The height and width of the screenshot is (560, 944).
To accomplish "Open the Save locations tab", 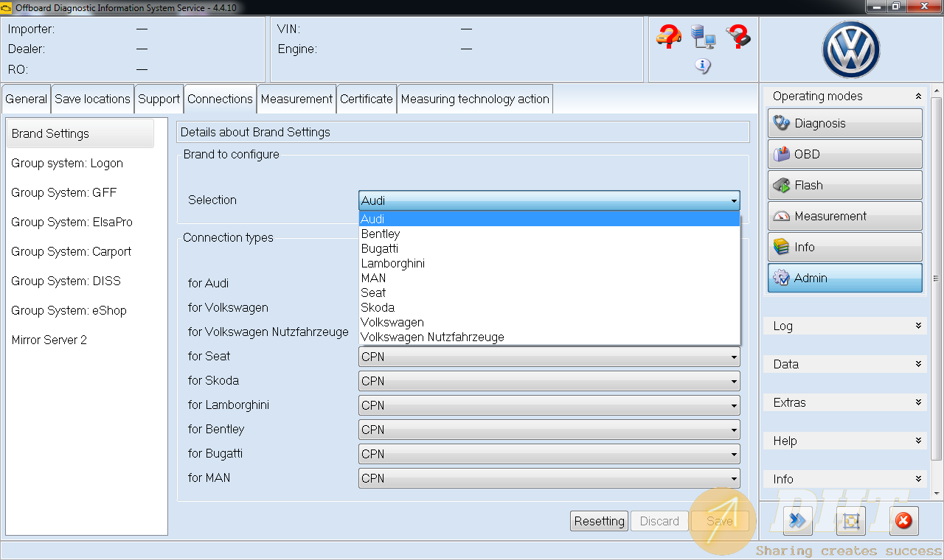I will (92, 99).
